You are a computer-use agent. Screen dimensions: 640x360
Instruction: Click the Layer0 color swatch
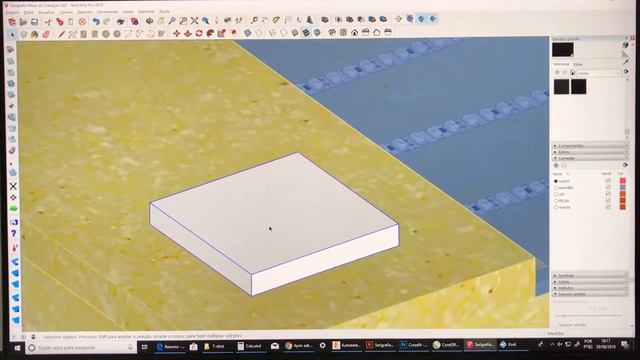(x=622, y=181)
